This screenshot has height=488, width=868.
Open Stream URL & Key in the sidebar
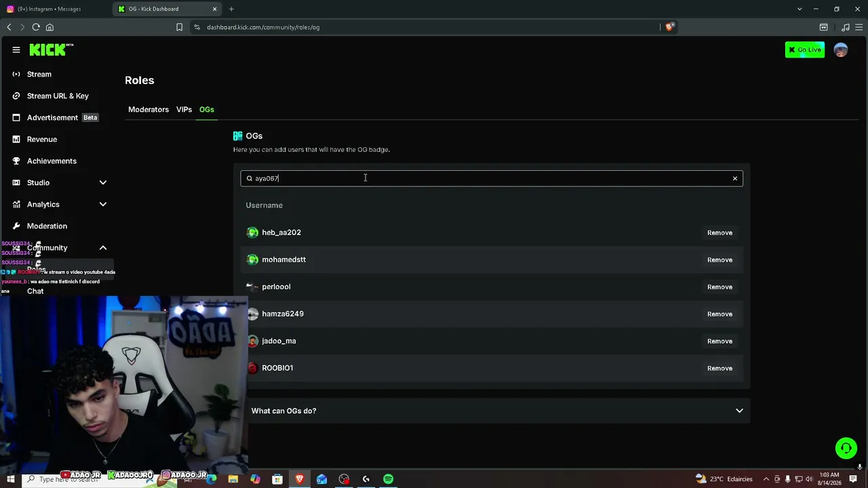coord(58,96)
